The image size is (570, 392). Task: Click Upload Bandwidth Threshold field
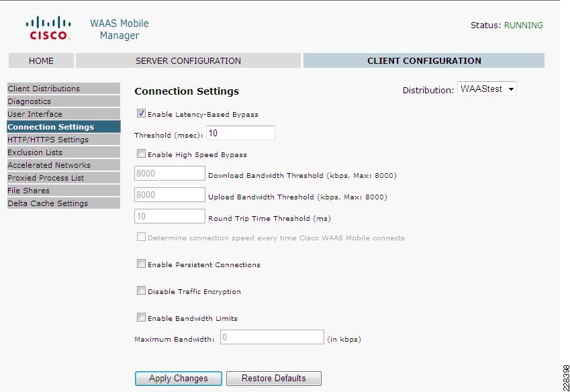[x=170, y=195]
